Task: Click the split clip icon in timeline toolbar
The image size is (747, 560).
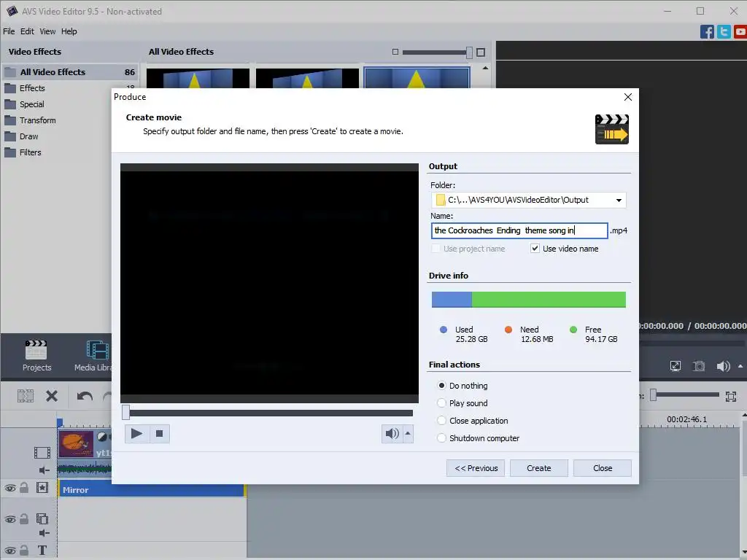Action: [x=26, y=396]
